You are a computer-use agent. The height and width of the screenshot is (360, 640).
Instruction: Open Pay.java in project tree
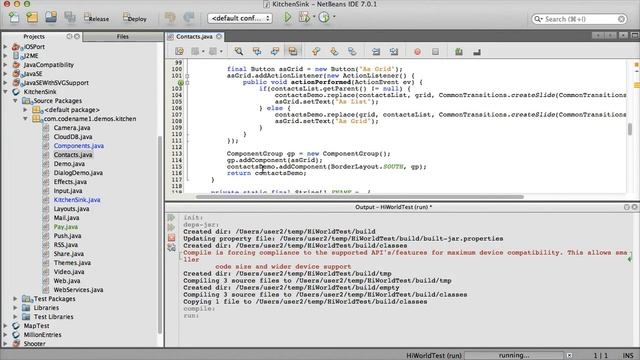[x=66, y=227]
